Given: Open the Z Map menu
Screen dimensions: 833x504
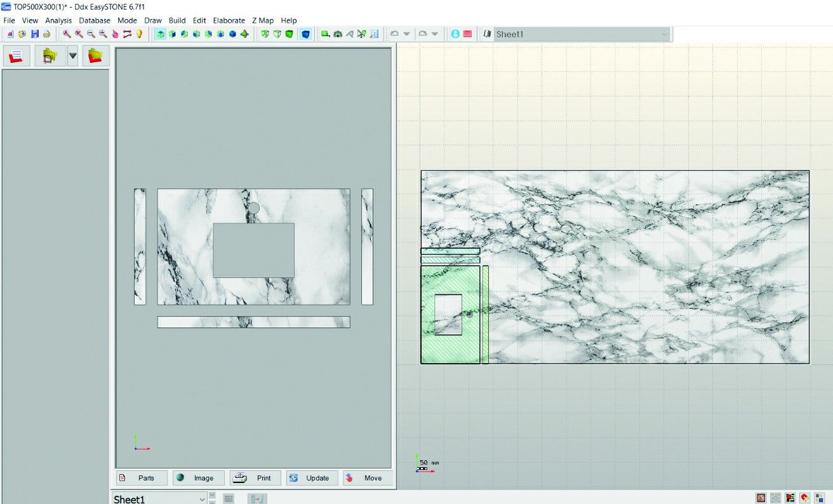Looking at the screenshot, I should click(263, 20).
